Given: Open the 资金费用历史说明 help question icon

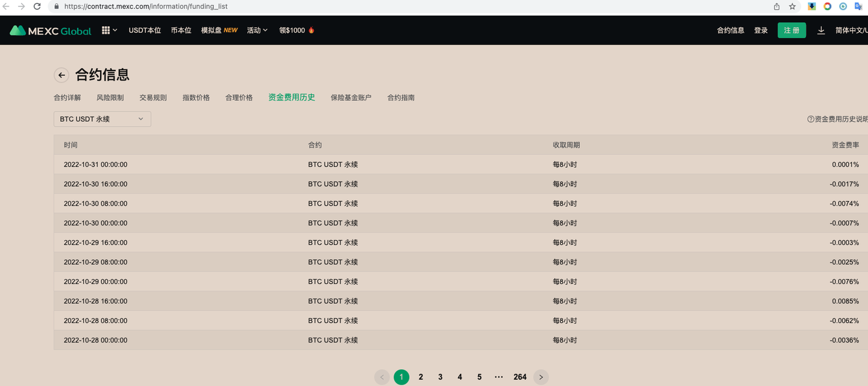Looking at the screenshot, I should click(811, 119).
